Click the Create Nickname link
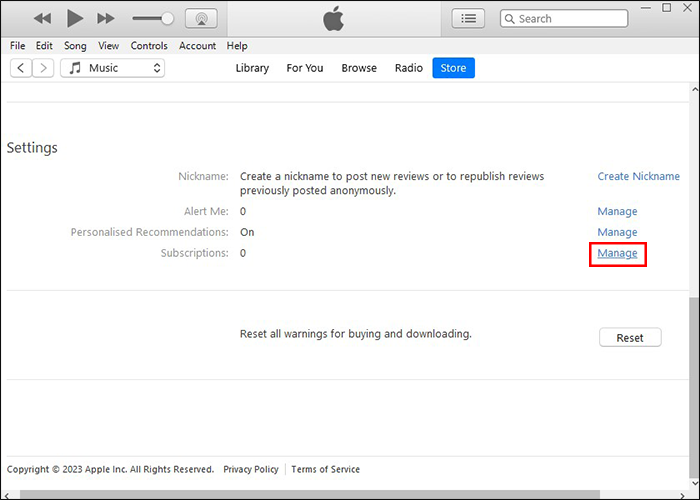 coord(638,176)
